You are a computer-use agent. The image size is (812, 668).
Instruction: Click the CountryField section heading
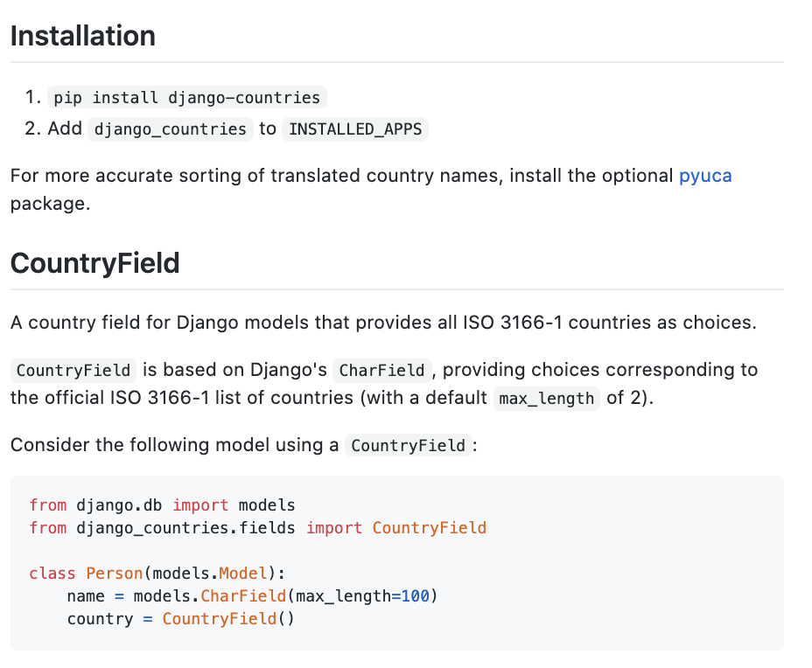94,263
